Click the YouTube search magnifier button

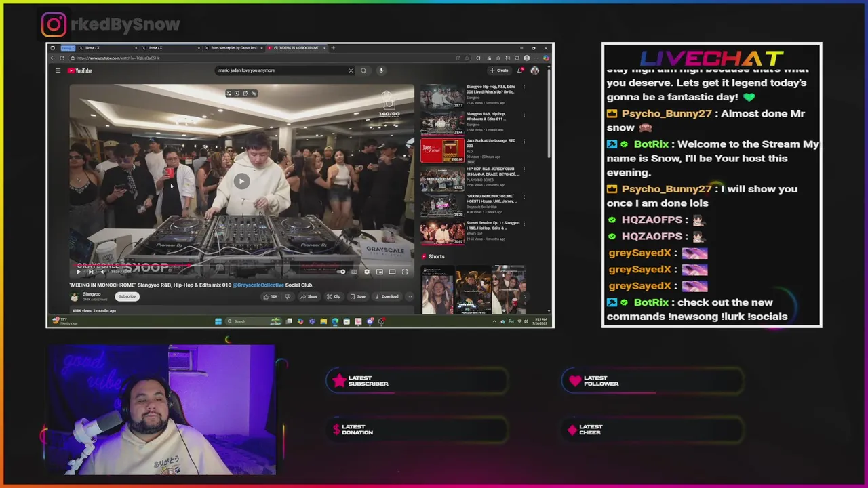pos(363,70)
